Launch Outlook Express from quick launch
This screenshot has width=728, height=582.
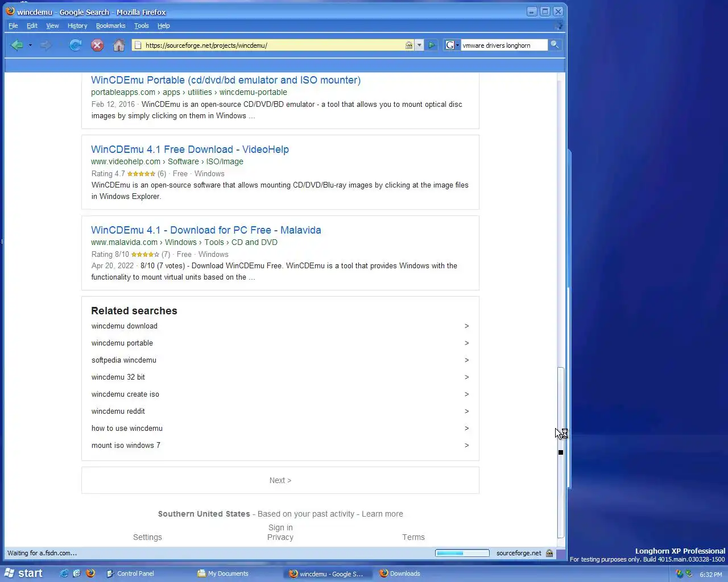(77, 573)
